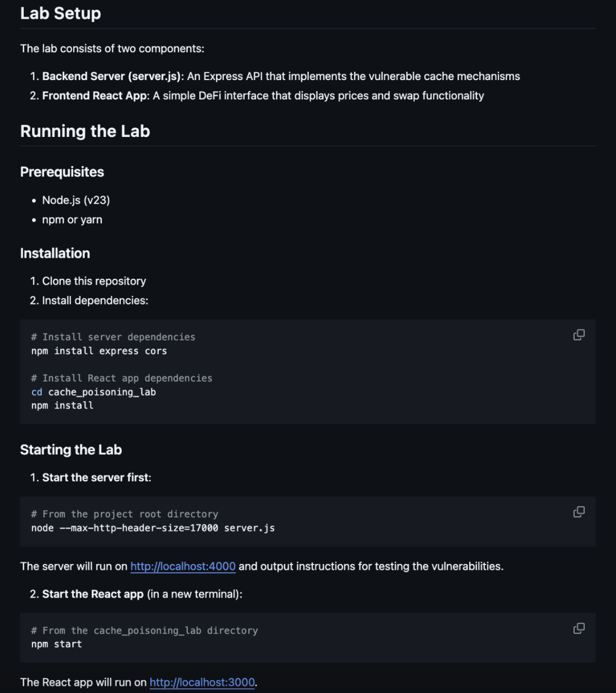Click the Start the React app step text
The width and height of the screenshot is (616, 693).
[93, 594]
